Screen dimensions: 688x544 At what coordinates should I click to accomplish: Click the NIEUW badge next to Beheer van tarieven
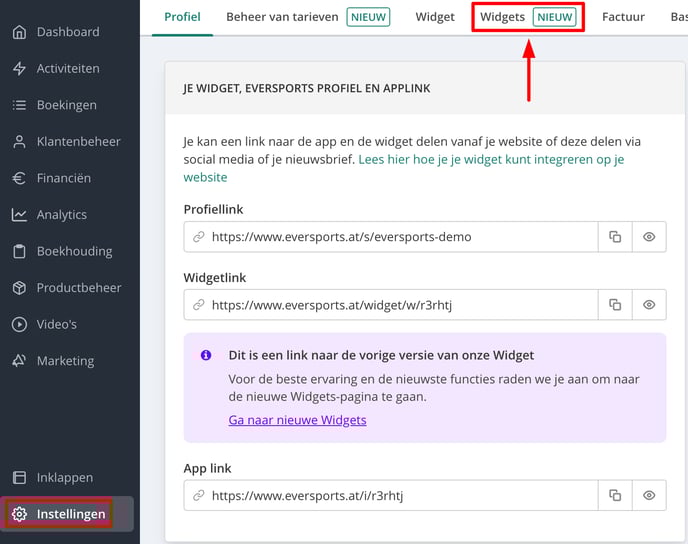coord(368,17)
